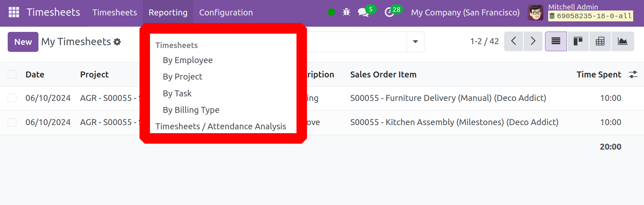
Task: Go to next page of records
Action: coord(533,41)
